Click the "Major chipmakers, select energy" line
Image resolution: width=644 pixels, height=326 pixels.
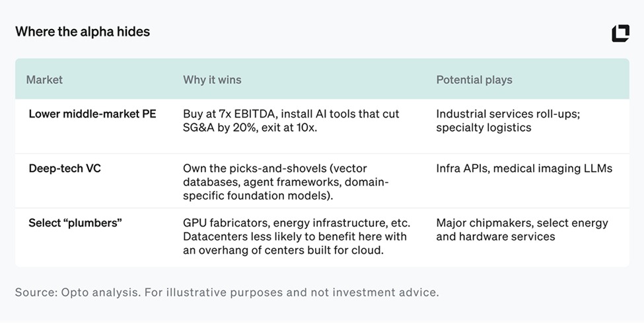point(522,223)
